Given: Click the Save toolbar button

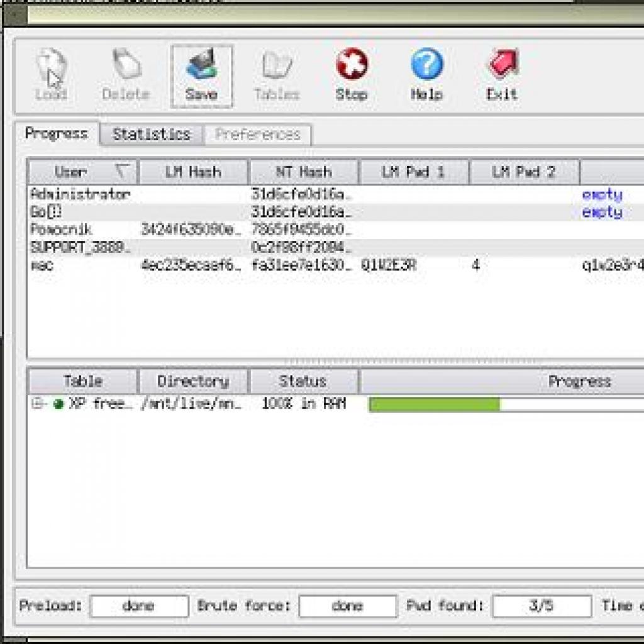Looking at the screenshot, I should pos(201,76).
